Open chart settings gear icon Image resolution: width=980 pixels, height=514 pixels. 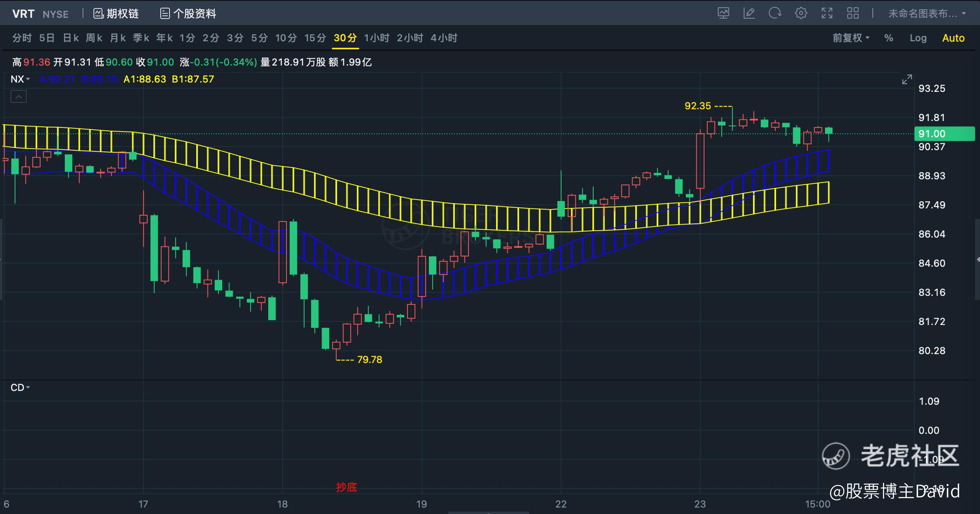(801, 13)
